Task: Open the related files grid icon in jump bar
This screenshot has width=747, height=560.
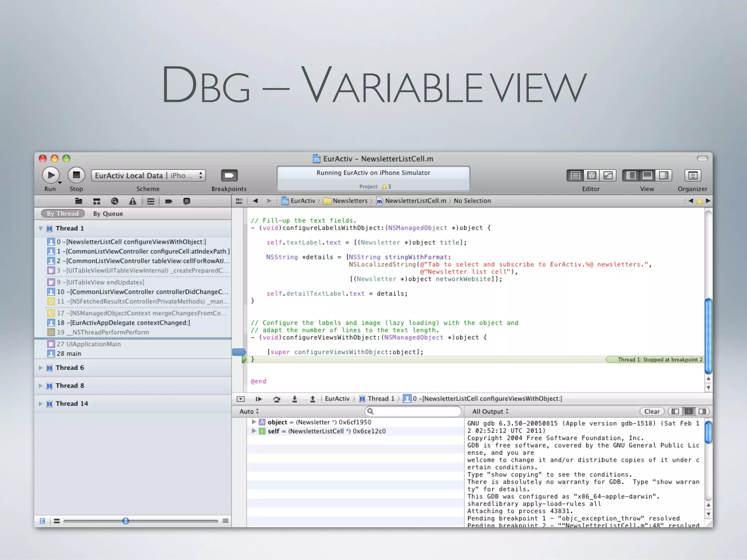Action: [x=239, y=201]
